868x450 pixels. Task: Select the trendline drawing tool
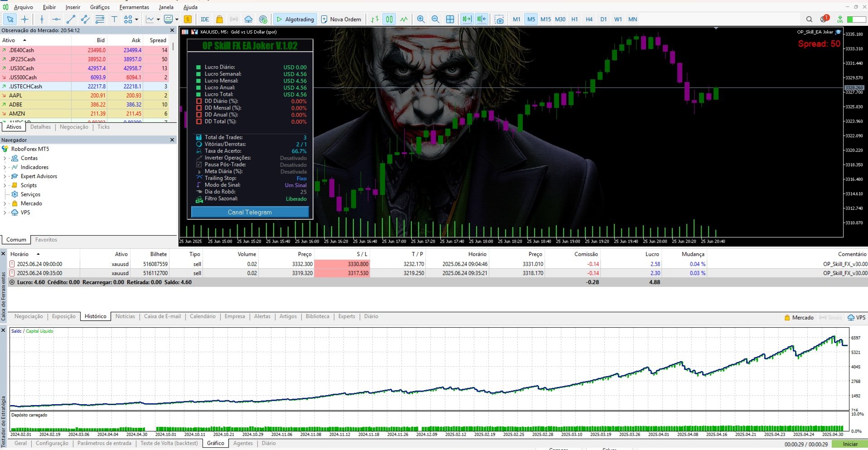tap(71, 19)
